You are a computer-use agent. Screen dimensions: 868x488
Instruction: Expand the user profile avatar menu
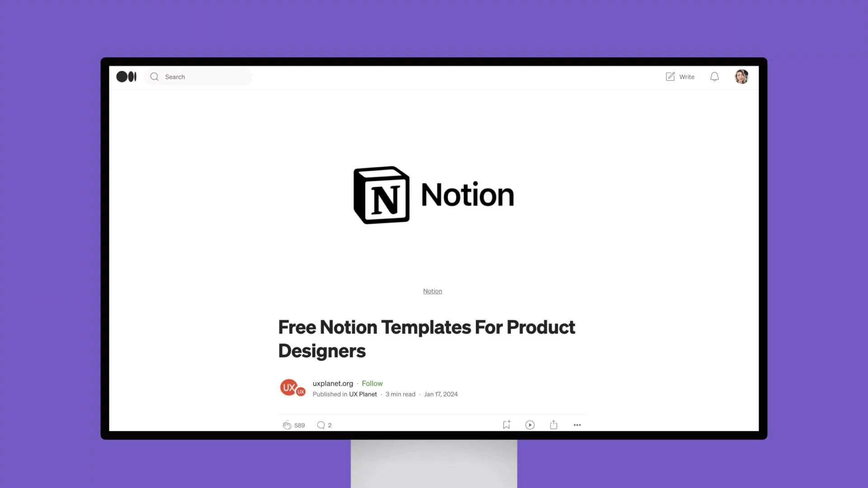pyautogui.click(x=741, y=76)
